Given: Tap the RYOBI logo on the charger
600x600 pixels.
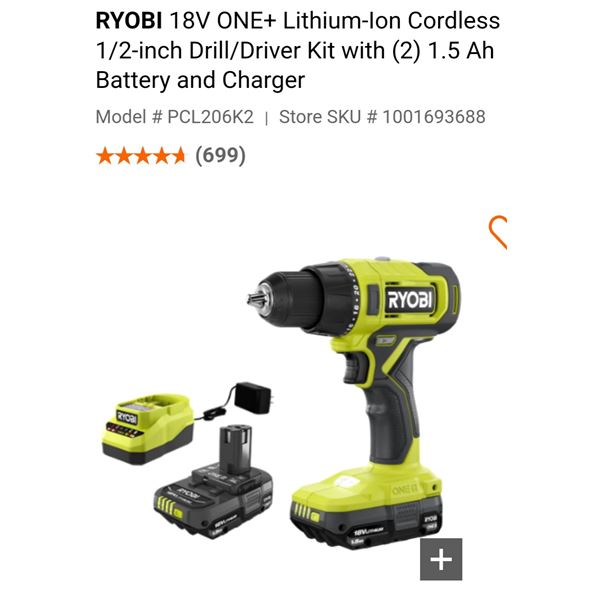Looking at the screenshot, I should [126, 417].
